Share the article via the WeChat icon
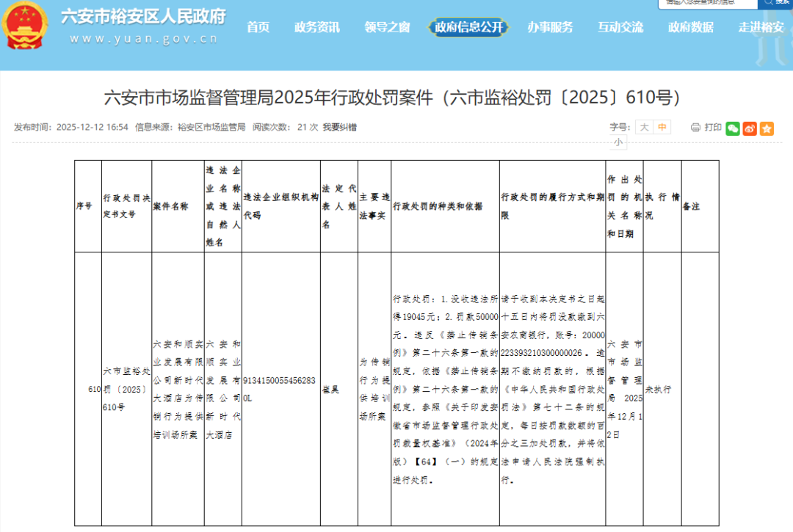The height and width of the screenshot is (532, 793). [731, 128]
